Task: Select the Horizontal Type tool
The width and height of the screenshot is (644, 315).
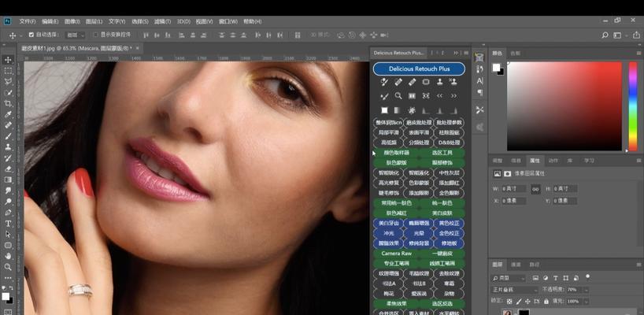Action: coord(8,224)
